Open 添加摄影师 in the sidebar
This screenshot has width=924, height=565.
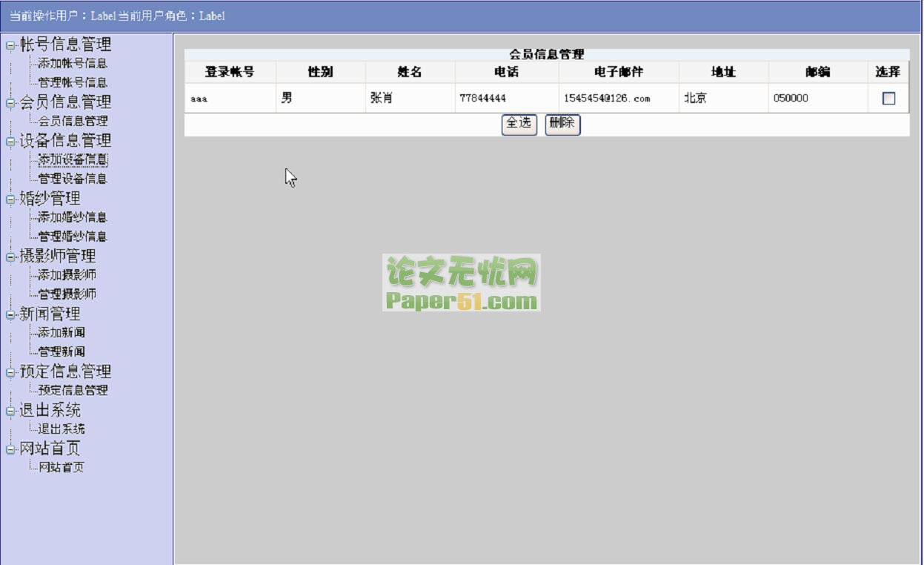(x=67, y=275)
